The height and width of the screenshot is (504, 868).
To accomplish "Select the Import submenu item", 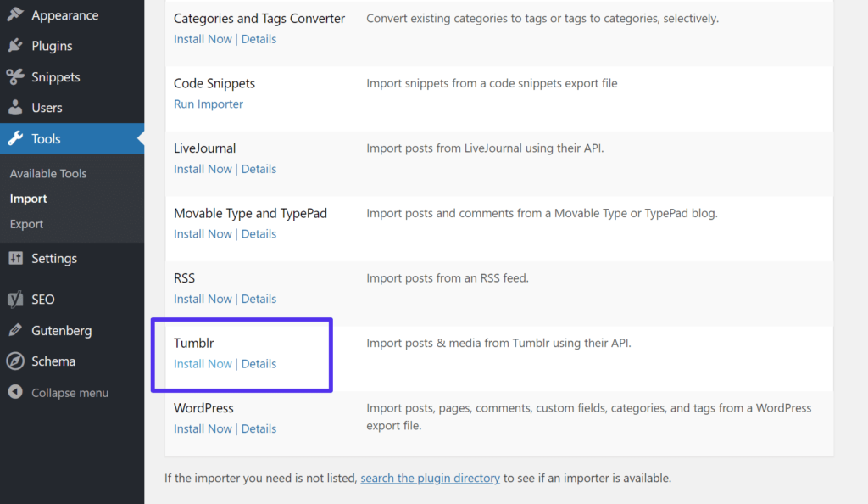I will point(29,199).
